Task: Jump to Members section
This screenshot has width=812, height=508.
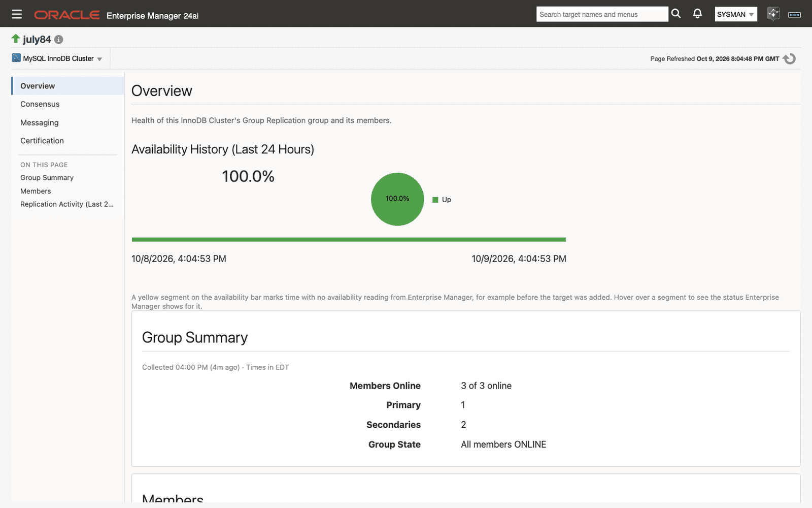Action: pos(36,191)
